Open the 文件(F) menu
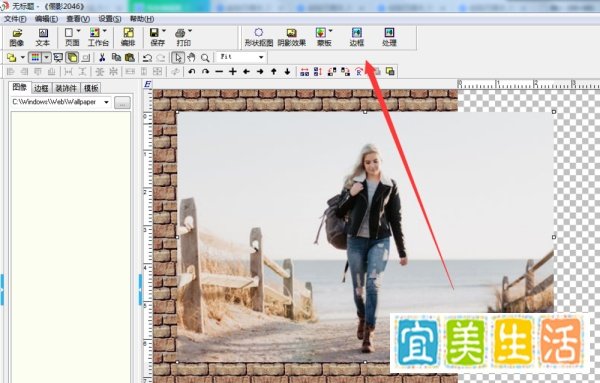The image size is (600, 383). pos(15,19)
